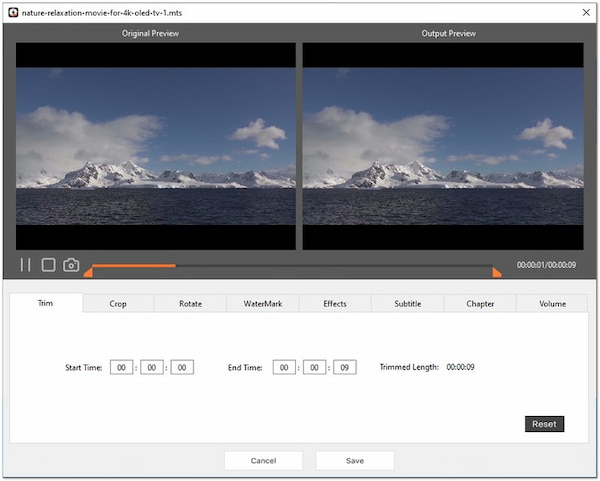Click the Start Time seconds field
Screen dimensions: 600x481
pyautogui.click(x=182, y=367)
